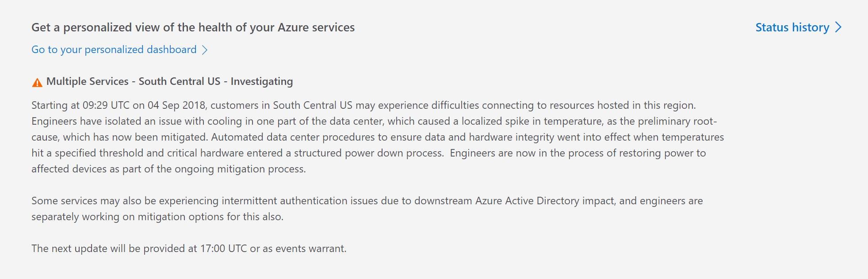The image size is (868, 279).
Task: Click the 'localized spike in temperature' phrase
Action: tap(532, 121)
